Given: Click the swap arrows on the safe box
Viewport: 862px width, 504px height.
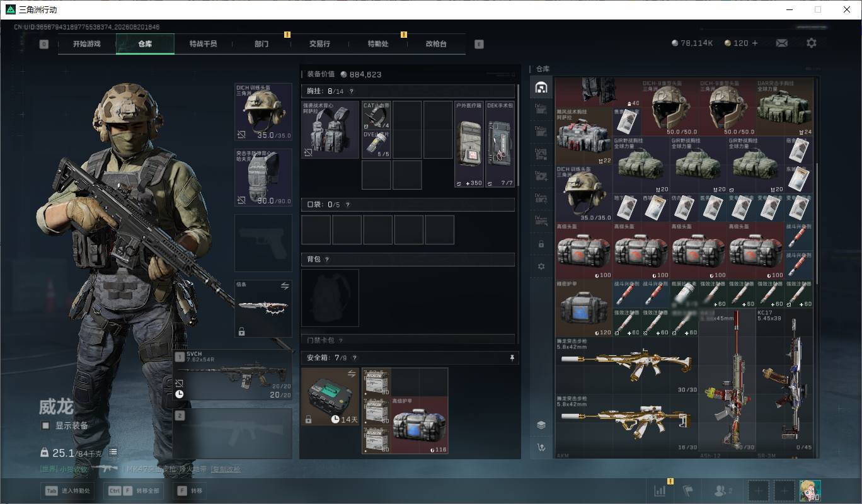Looking at the screenshot, I should tap(352, 374).
